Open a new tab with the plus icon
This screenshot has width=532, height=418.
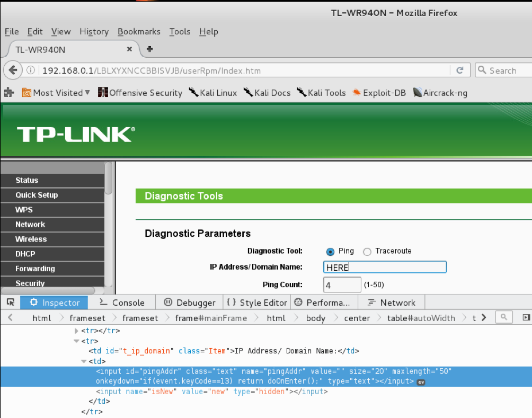(149, 49)
